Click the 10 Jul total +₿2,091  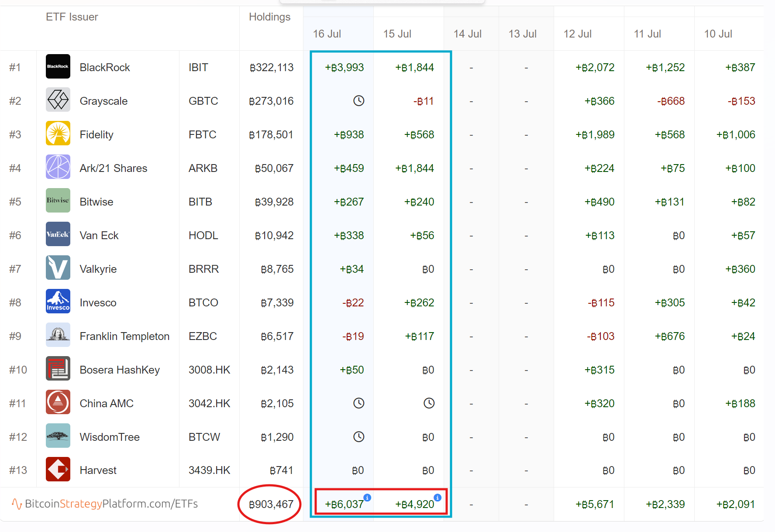(x=736, y=505)
